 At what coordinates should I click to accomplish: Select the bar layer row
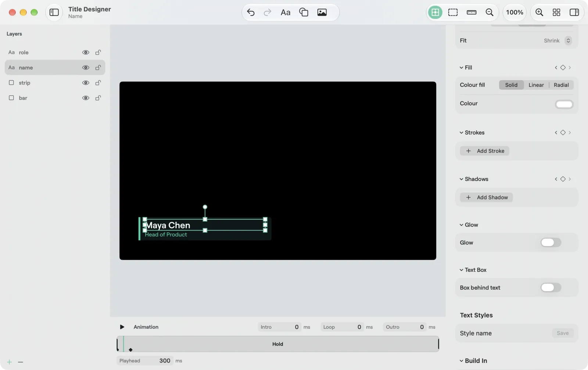pyautogui.click(x=55, y=98)
